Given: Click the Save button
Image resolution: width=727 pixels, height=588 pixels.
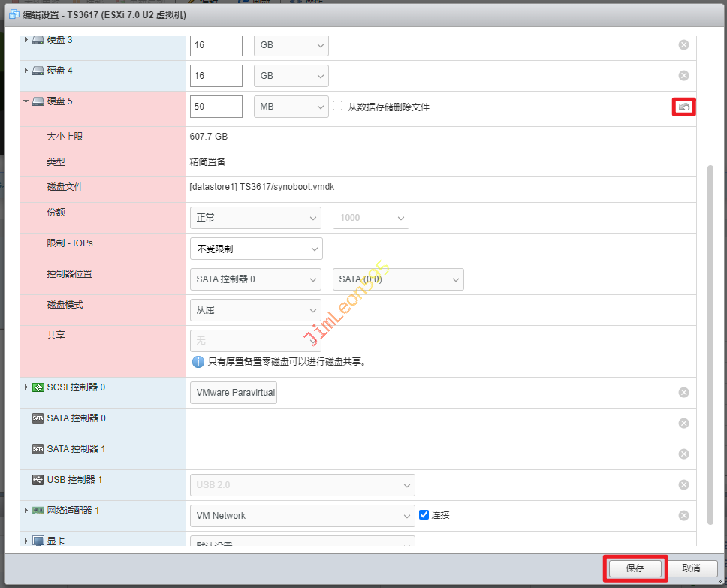Looking at the screenshot, I should pos(635,568).
